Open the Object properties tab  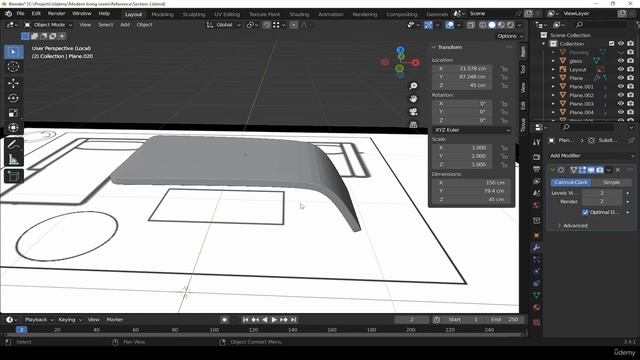(537, 236)
